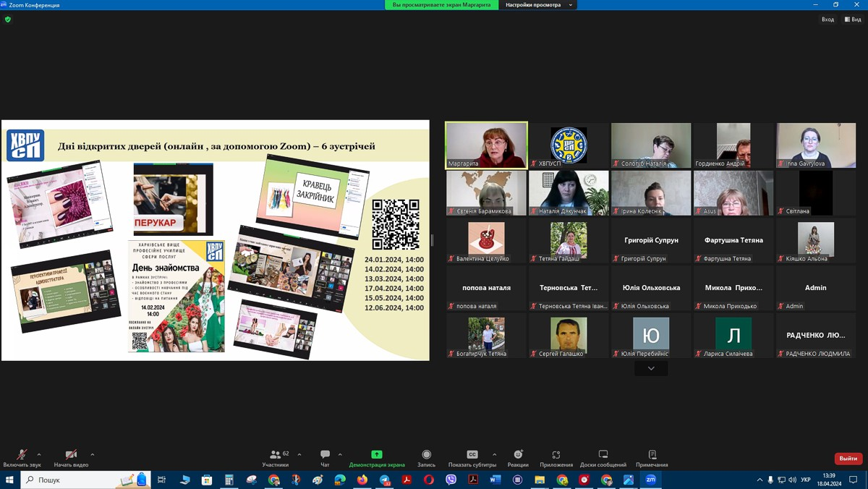Image resolution: width=868 pixels, height=489 pixels.
Task: Open Photos app from the taskbar
Action: pos(629,480)
